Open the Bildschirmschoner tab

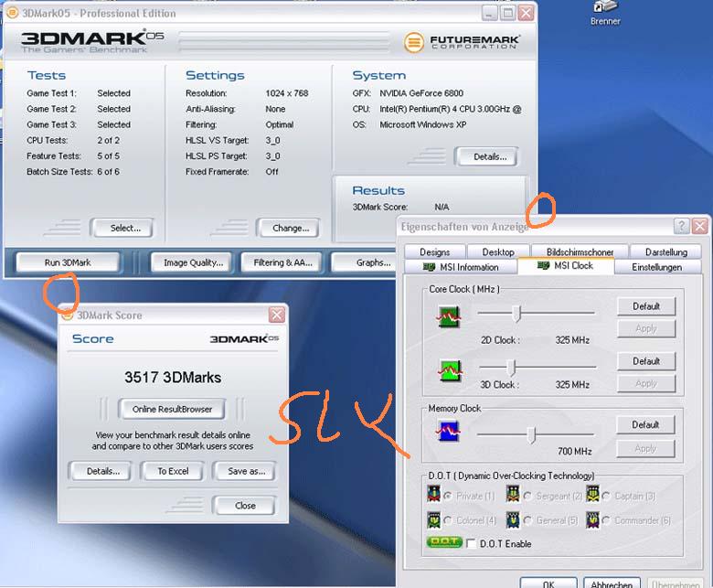(580, 252)
